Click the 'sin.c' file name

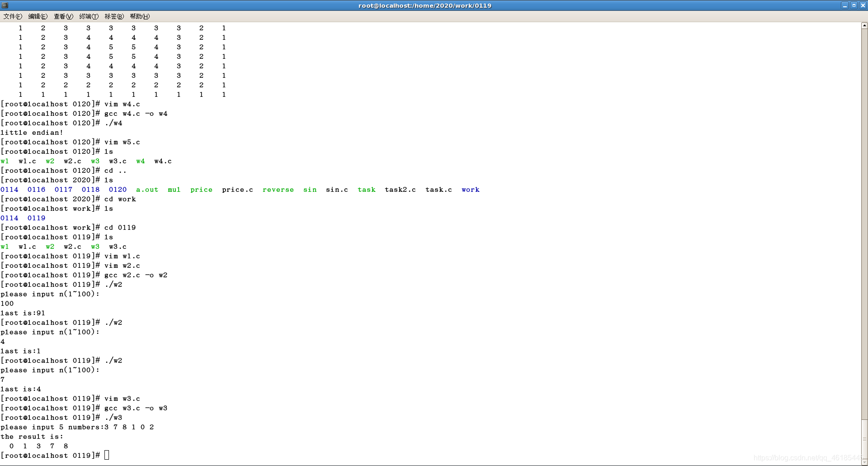337,190
